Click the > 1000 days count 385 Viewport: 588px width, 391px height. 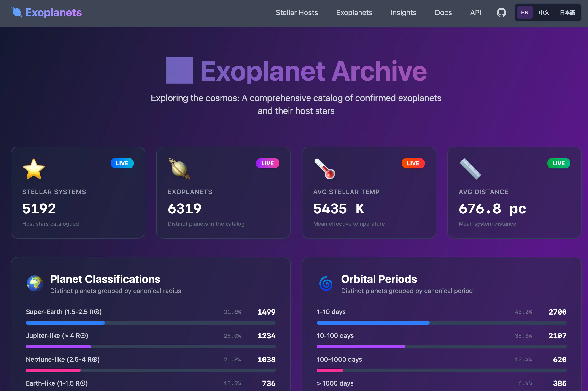tap(560, 383)
